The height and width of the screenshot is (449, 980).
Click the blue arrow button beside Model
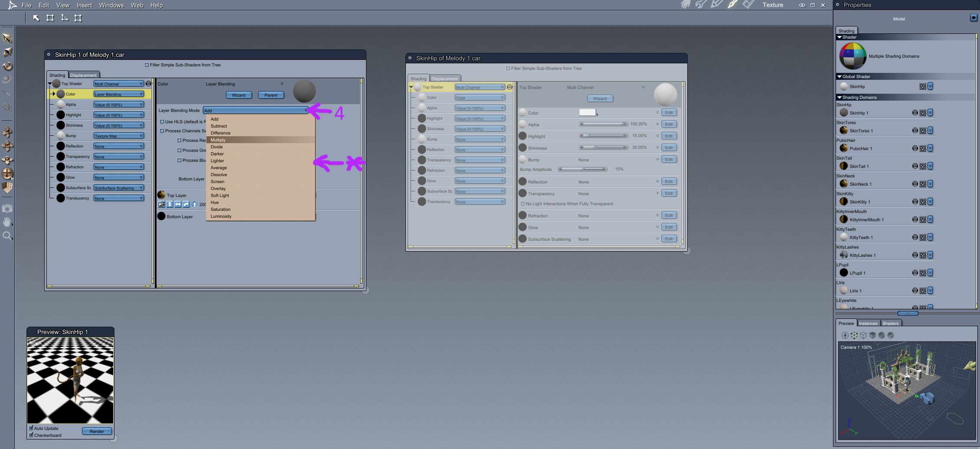[973, 18]
